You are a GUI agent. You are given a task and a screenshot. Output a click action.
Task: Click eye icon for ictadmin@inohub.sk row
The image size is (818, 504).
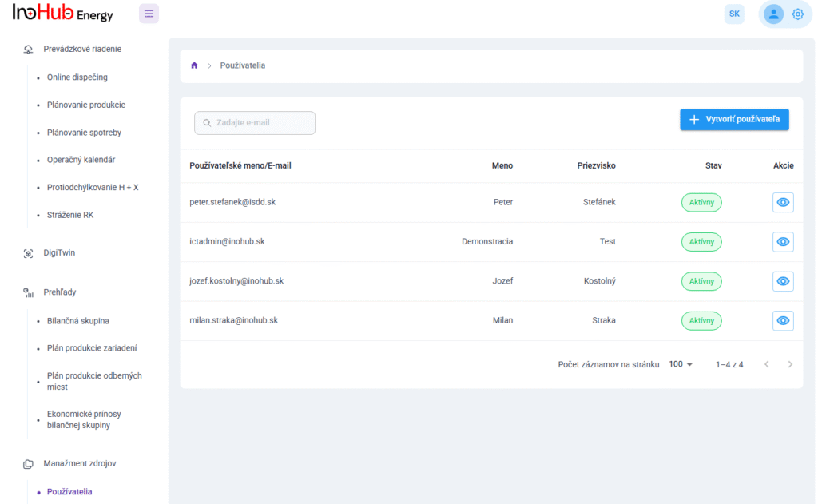point(783,242)
